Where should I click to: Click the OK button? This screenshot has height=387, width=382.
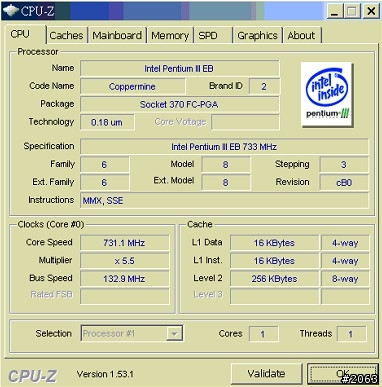click(x=343, y=374)
